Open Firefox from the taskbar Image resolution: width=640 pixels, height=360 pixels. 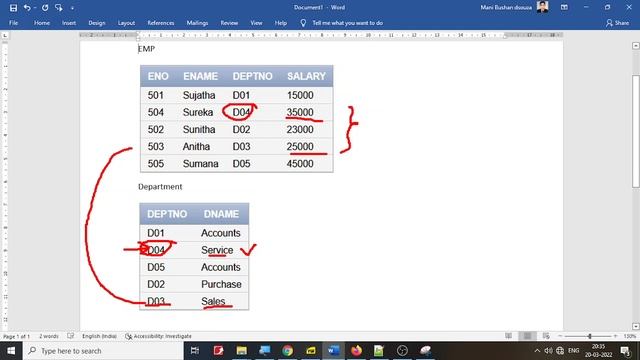[356, 351]
